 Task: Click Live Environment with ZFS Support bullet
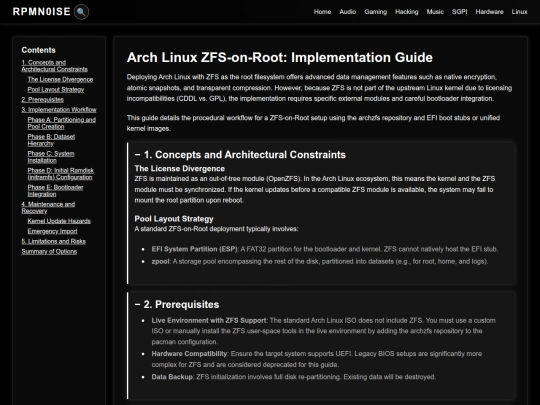324,331
